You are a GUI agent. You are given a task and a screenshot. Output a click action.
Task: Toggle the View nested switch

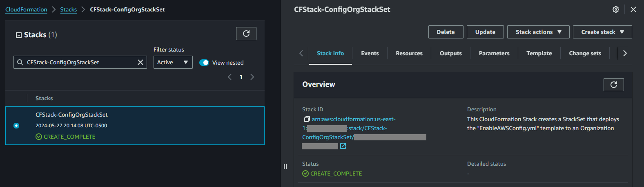[x=204, y=63]
